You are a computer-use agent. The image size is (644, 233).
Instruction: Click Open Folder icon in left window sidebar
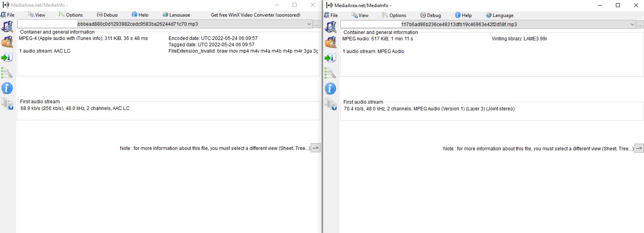7,42
